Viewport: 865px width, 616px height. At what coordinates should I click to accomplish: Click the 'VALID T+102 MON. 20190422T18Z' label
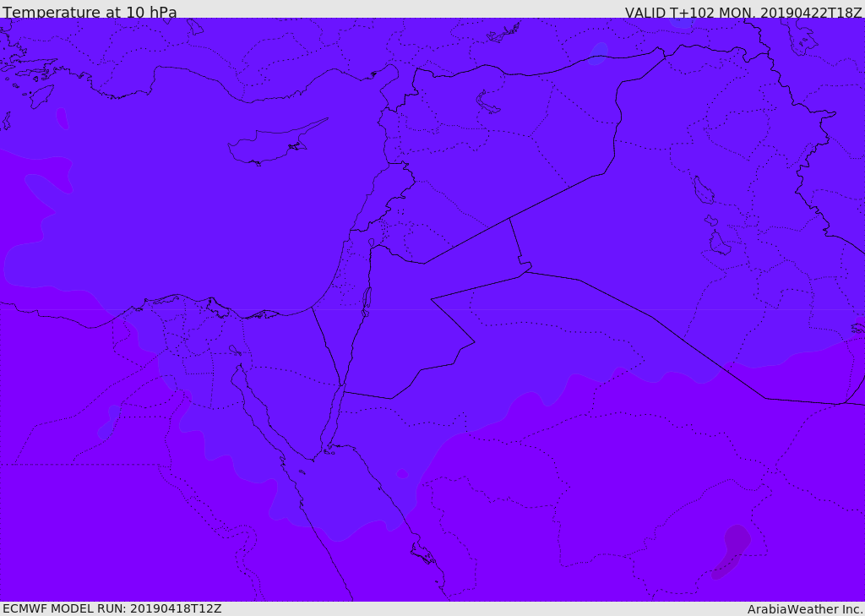pyautogui.click(x=743, y=12)
